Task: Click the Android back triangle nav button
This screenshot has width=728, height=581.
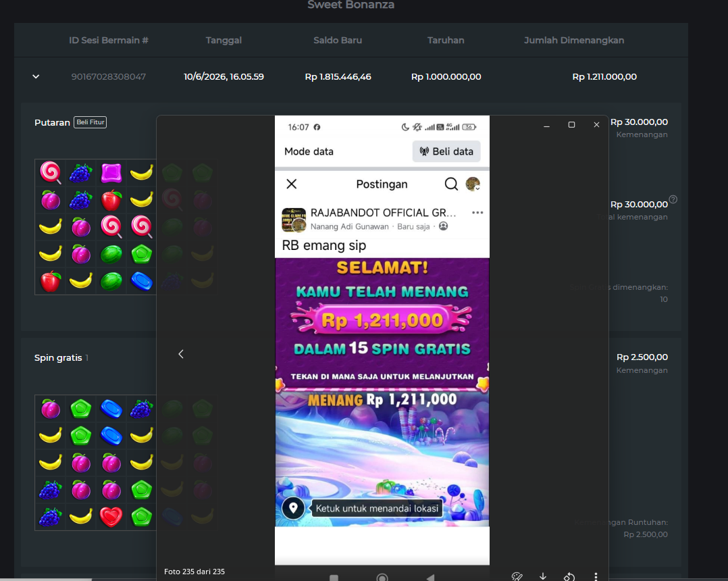Action: (430, 578)
